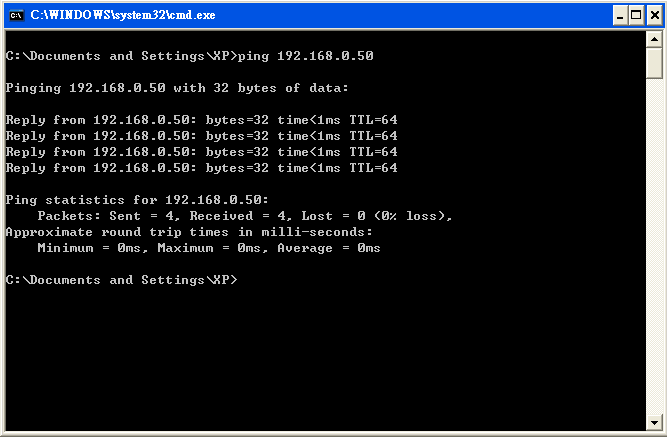
Task: Click the scrollbar down arrow
Action: click(x=654, y=420)
